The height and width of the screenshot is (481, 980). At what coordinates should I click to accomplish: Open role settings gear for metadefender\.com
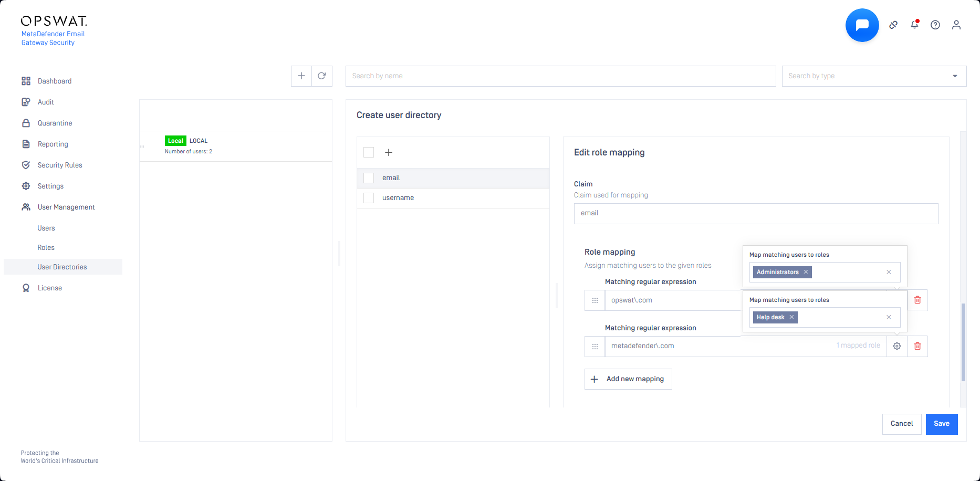[x=897, y=346]
